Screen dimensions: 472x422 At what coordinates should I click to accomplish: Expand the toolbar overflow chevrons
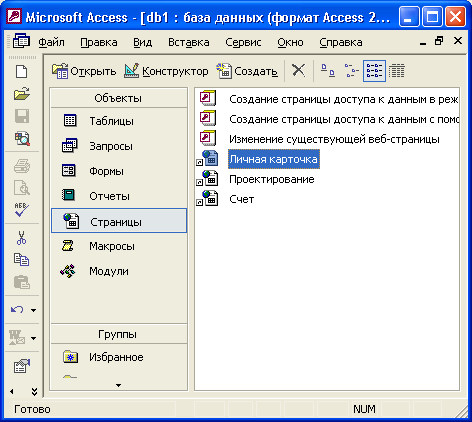34,391
